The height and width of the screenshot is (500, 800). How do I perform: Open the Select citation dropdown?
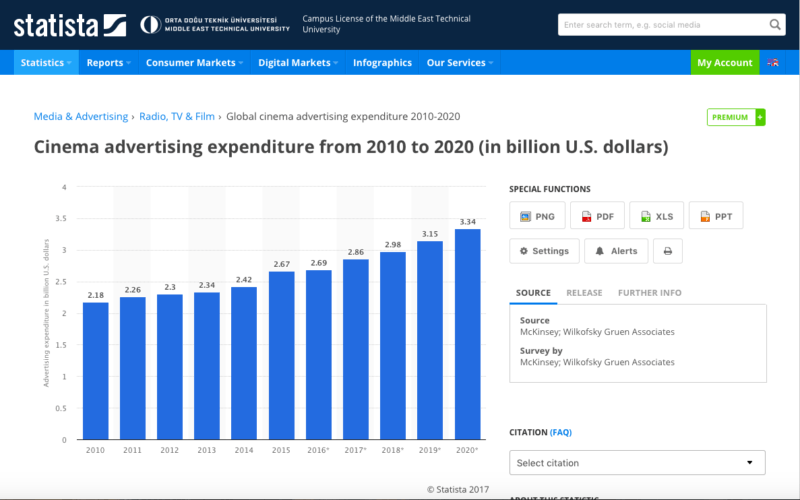[637, 463]
